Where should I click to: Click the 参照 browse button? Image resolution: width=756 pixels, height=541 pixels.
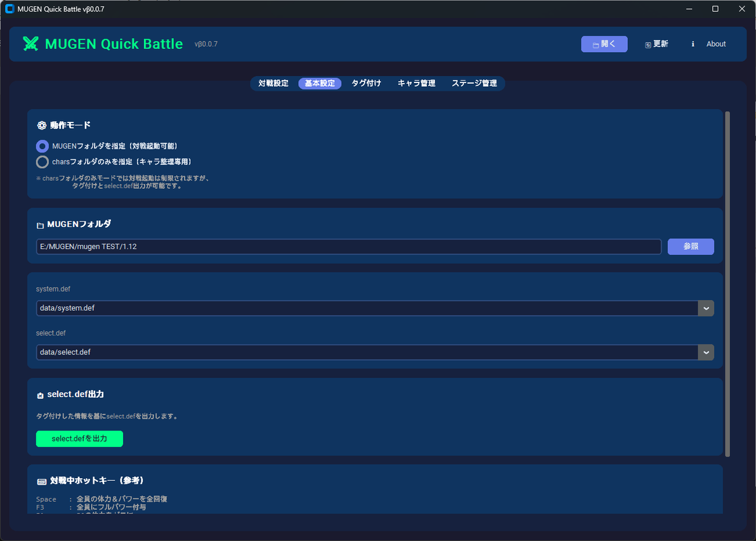(691, 246)
